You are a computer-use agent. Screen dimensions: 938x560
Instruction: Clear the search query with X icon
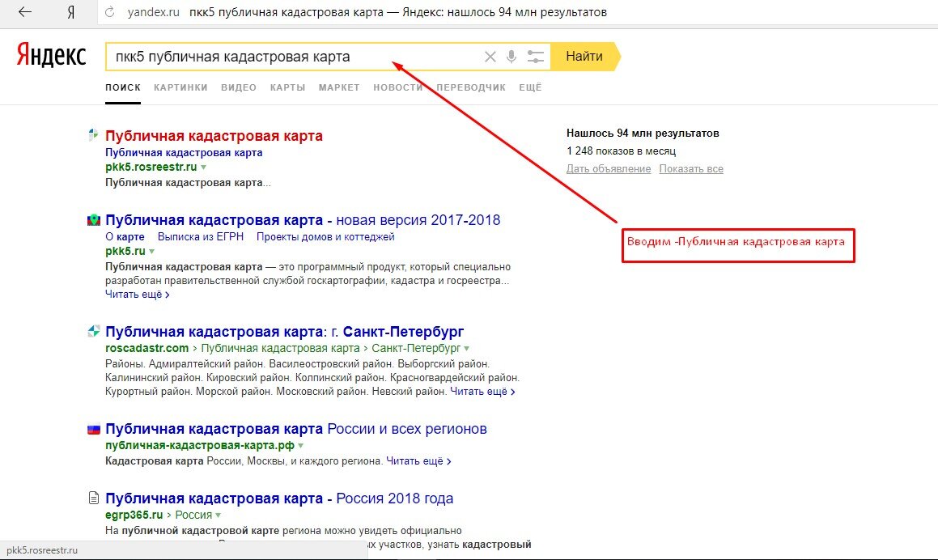pos(490,57)
